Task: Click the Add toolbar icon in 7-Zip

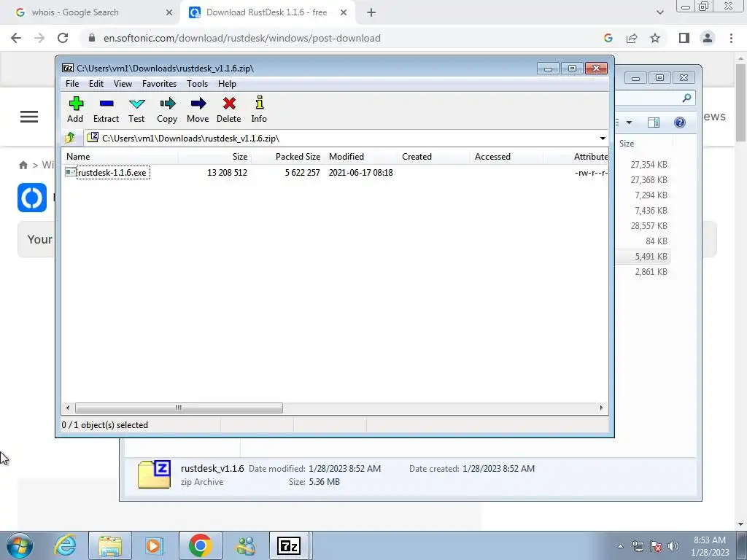Action: [75, 110]
